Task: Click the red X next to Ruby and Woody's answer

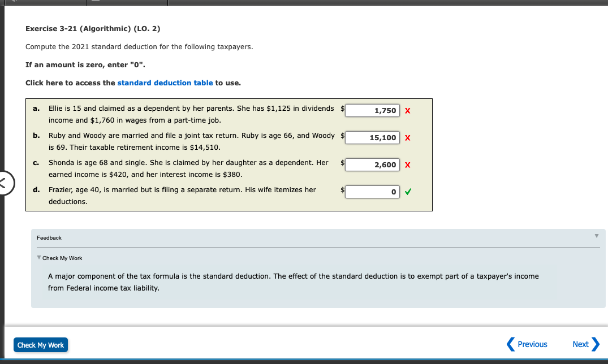Action: coord(407,137)
